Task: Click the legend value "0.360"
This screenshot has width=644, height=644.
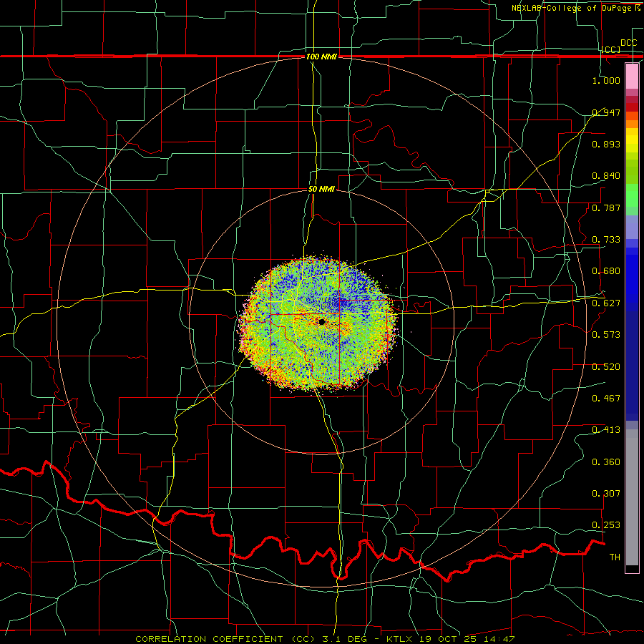Action: [x=606, y=462]
